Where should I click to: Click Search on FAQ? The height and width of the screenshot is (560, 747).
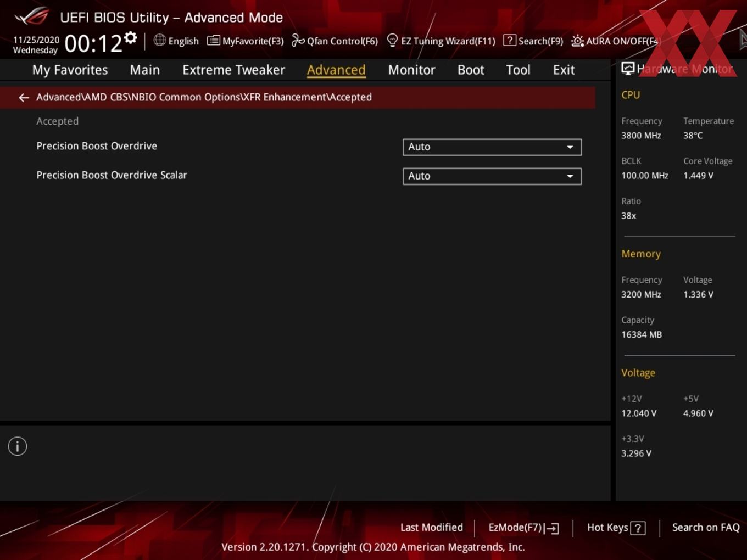point(706,528)
